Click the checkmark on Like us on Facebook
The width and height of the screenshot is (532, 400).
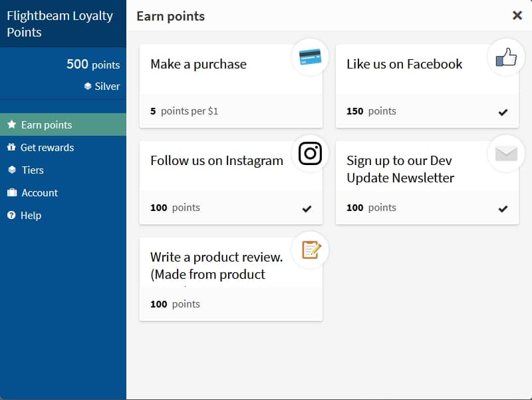coord(503,112)
